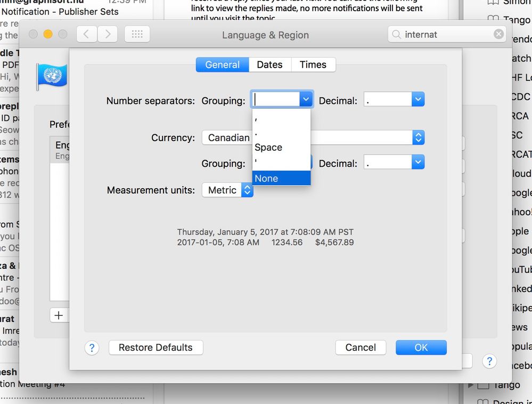The image size is (532, 404).
Task: Click Restore Defaults button
Action: click(155, 348)
